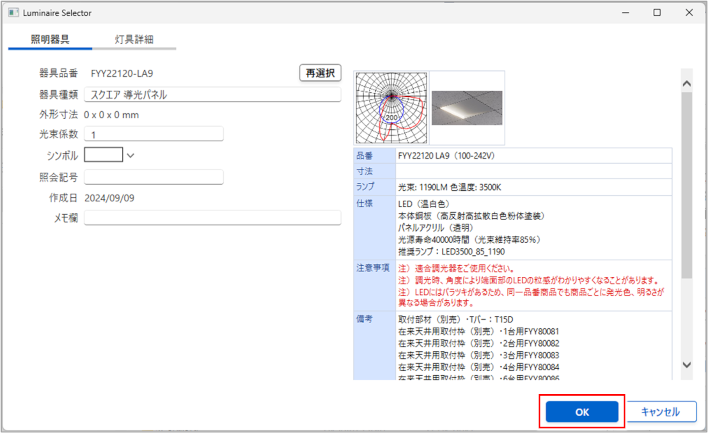Click into the メモ欄 field
This screenshot has width=708, height=433.
pyautogui.click(x=213, y=218)
